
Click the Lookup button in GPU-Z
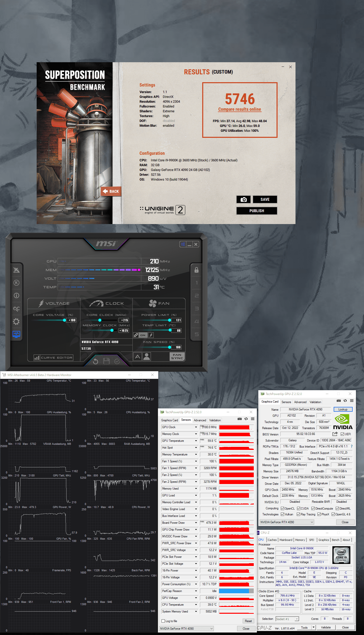click(x=343, y=409)
